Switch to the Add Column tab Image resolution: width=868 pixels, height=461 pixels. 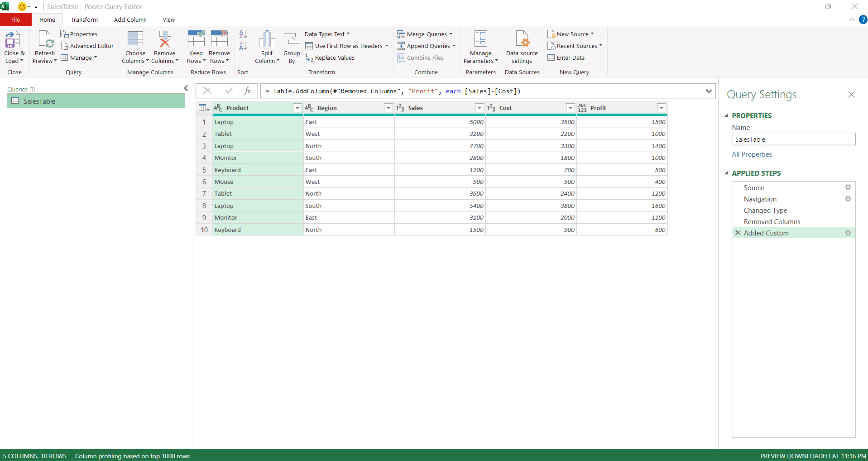[130, 19]
